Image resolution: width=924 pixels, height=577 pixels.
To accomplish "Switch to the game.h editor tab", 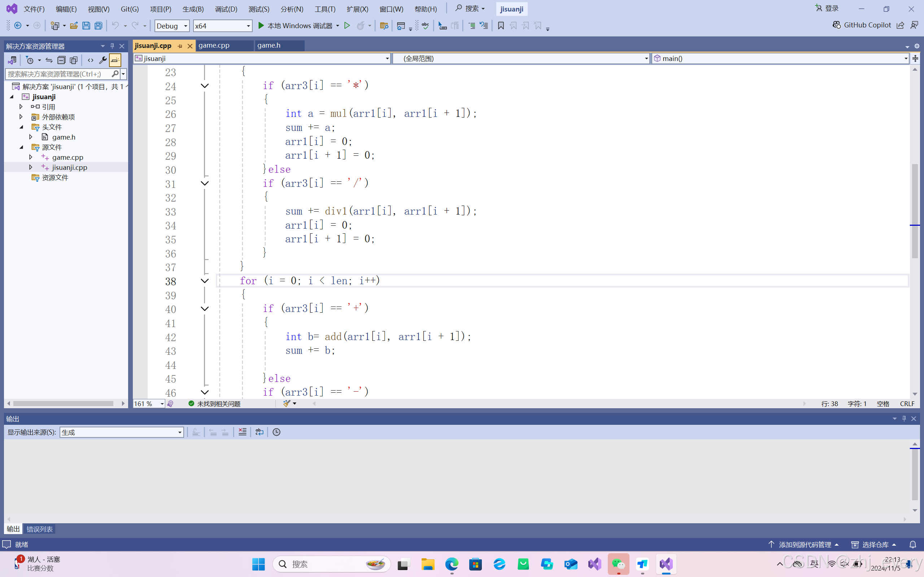I will click(x=269, y=45).
